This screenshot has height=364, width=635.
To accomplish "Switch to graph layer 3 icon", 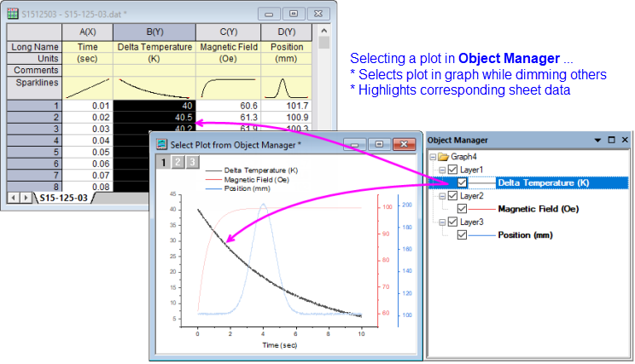I will tap(193, 163).
